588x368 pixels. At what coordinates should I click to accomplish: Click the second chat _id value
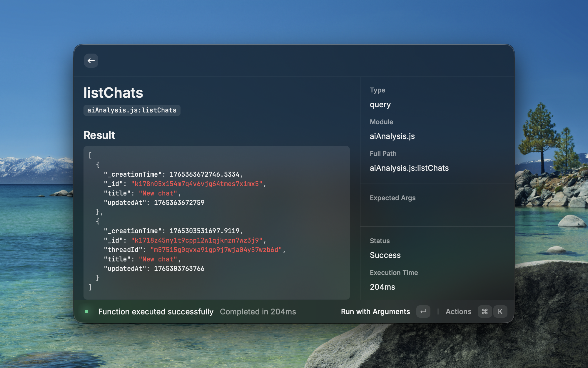click(x=196, y=241)
